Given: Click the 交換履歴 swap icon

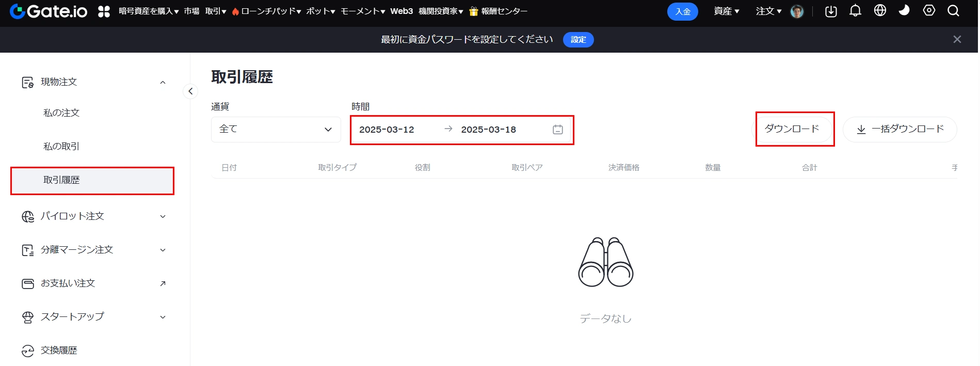Looking at the screenshot, I should pos(27,351).
